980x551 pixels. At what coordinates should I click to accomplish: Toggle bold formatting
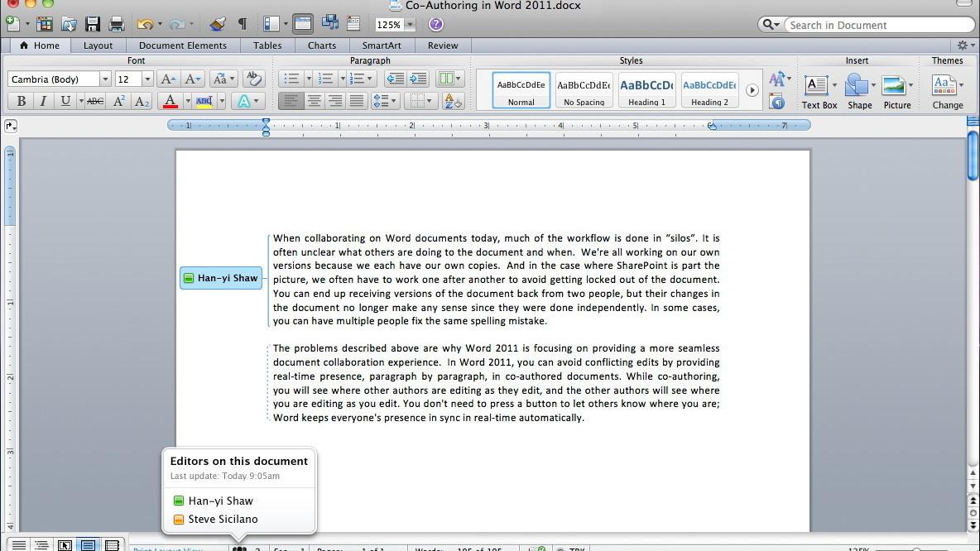(21, 101)
